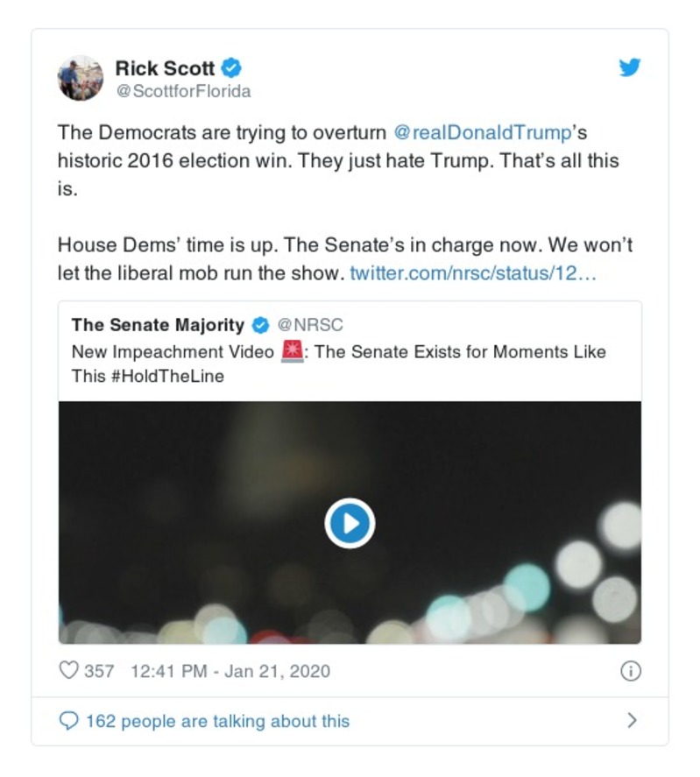Click Rick Scott's verified badge
The width and height of the screenshot is (700, 777).
pyautogui.click(x=231, y=68)
